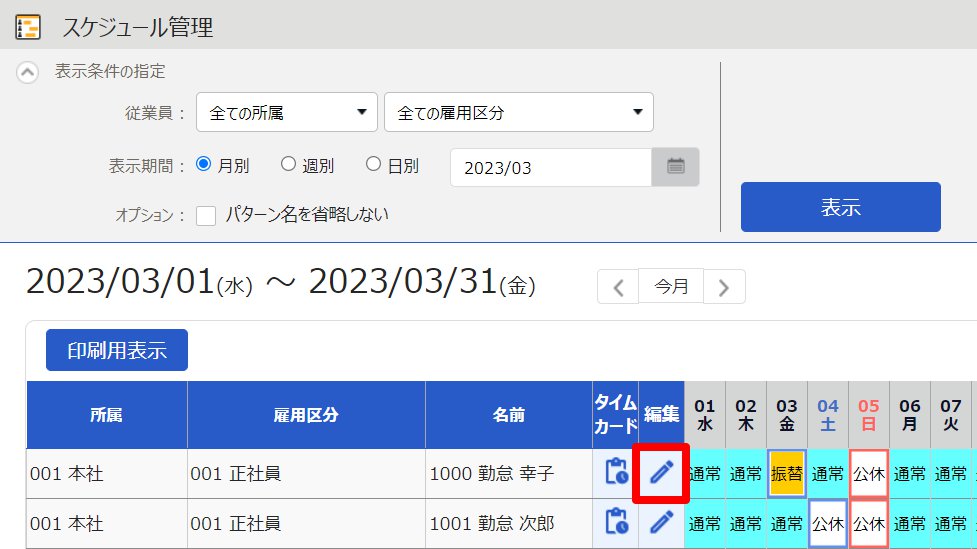
Task: Select the 日別 display period radio
Action: tap(373, 164)
